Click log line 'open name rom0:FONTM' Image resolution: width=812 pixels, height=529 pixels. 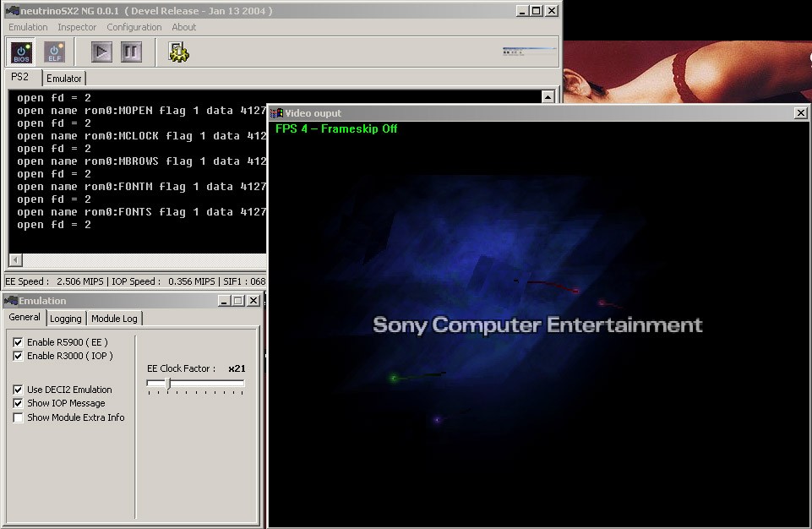click(x=141, y=187)
